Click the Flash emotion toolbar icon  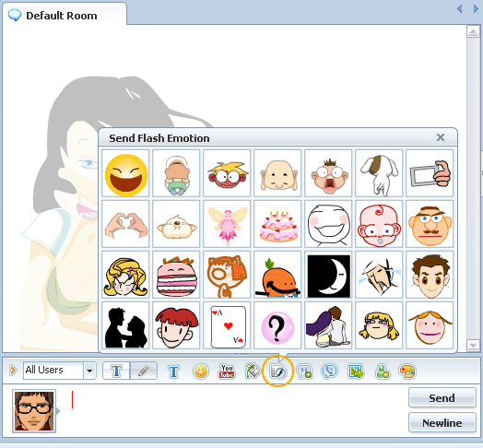(277, 371)
